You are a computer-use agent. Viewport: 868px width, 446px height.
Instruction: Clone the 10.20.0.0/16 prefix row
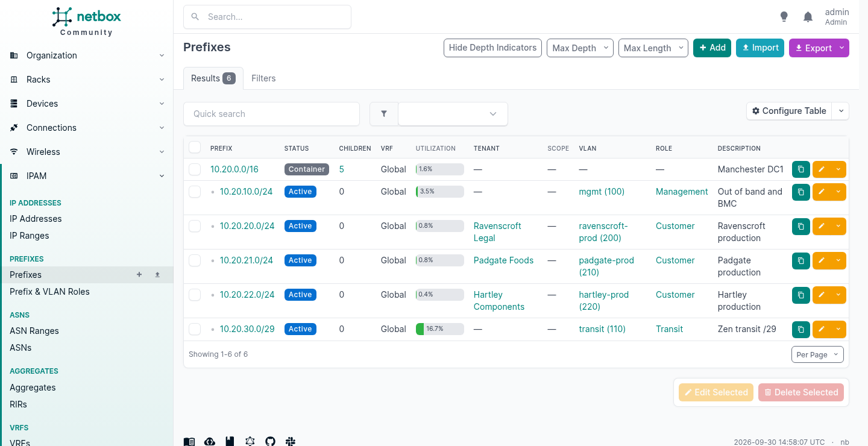coord(800,169)
